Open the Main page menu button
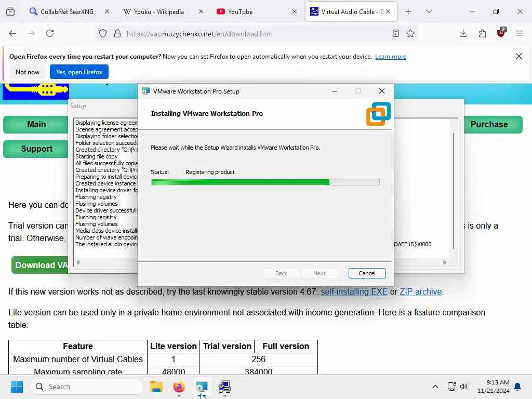The width and height of the screenshot is (532, 399). coord(36,125)
